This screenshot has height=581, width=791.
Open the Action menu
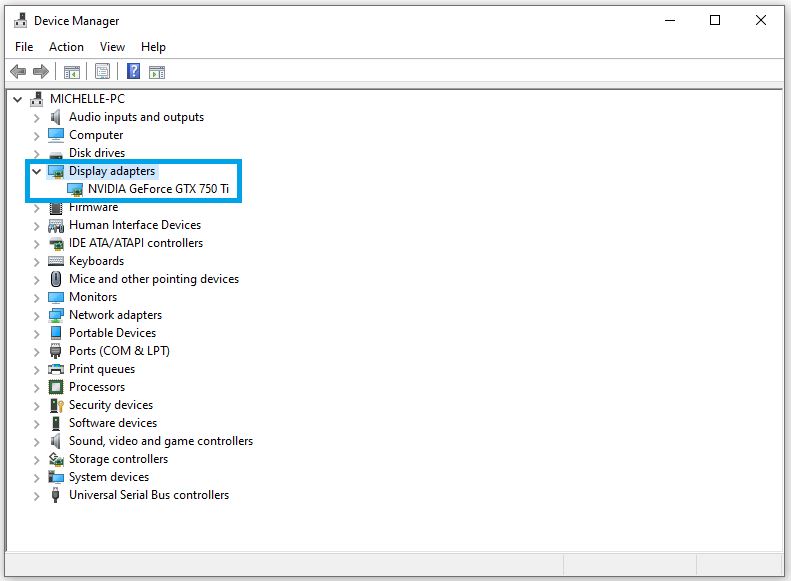pos(66,47)
